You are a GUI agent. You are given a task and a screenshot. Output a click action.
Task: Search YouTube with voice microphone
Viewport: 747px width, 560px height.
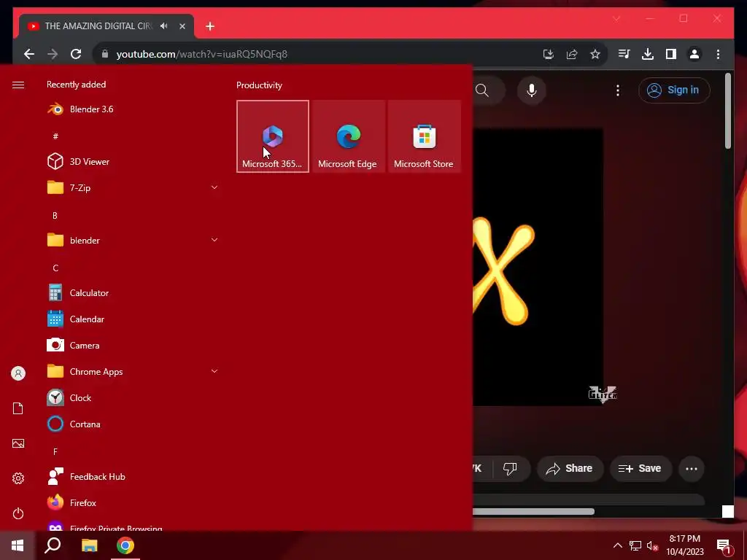pos(532,90)
